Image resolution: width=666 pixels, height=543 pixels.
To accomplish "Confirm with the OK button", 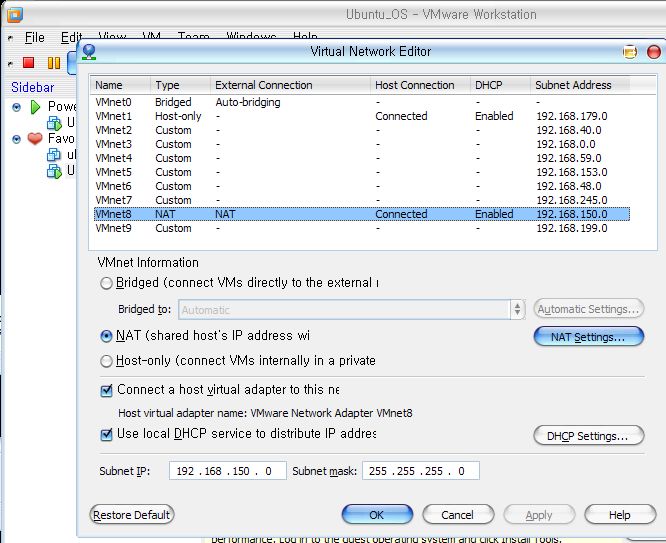I will (x=377, y=515).
